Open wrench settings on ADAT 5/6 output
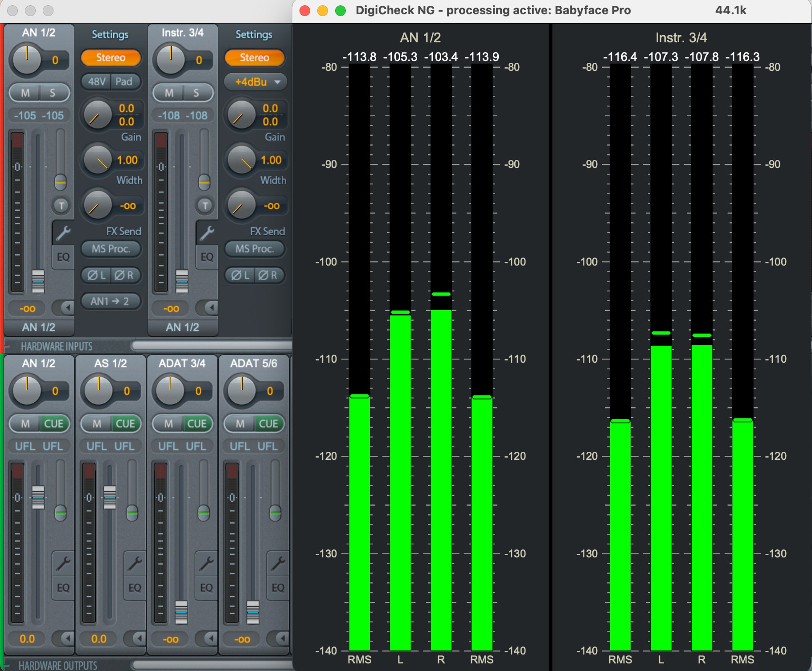 tap(278, 564)
